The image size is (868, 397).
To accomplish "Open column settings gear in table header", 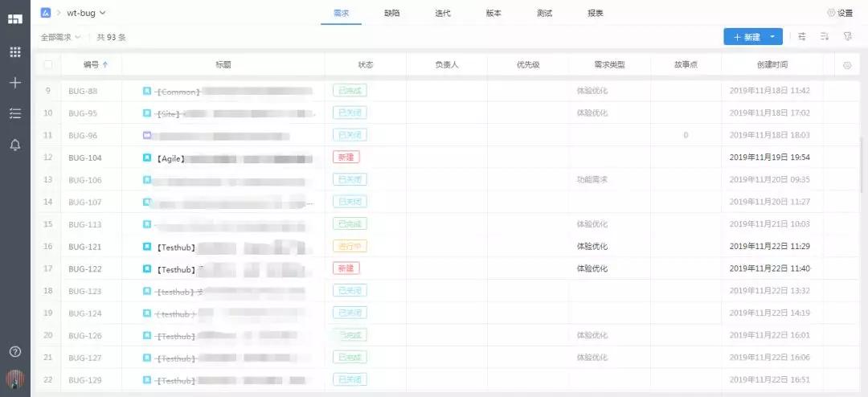I will 847,65.
